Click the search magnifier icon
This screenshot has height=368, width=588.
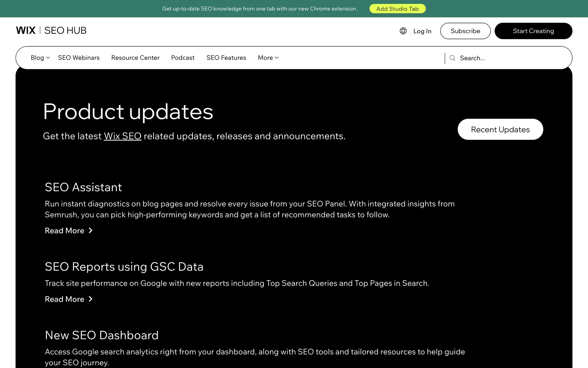coord(452,58)
